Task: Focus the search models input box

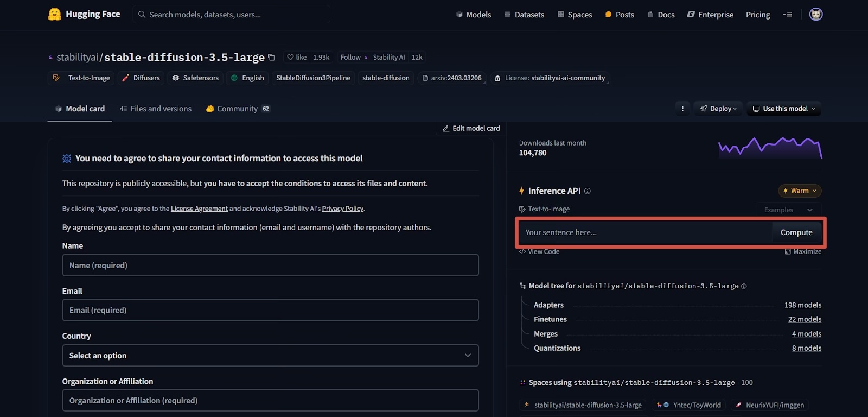Action: (232, 15)
